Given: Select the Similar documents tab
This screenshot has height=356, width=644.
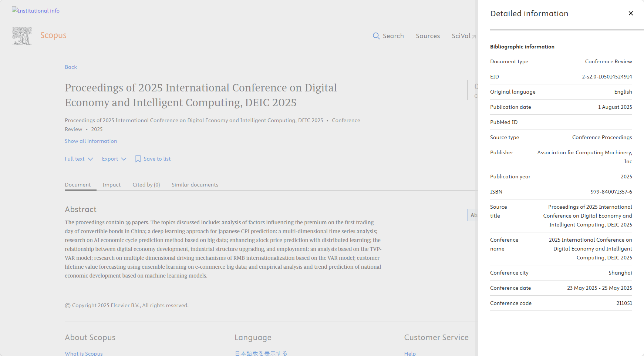Looking at the screenshot, I should tap(195, 185).
